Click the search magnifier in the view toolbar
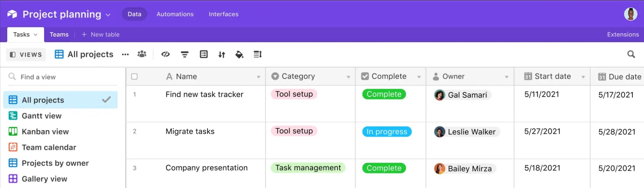Viewport: 644px width, 188px height. 631,54
